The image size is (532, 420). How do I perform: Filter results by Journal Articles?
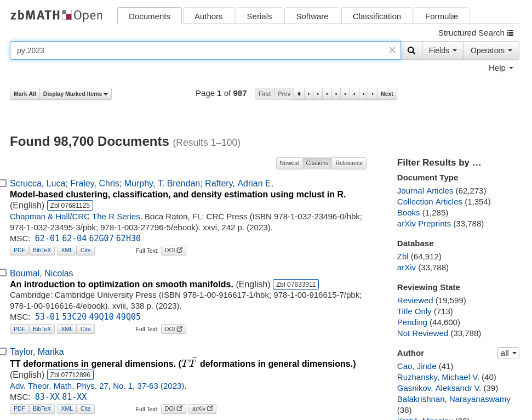click(x=425, y=191)
